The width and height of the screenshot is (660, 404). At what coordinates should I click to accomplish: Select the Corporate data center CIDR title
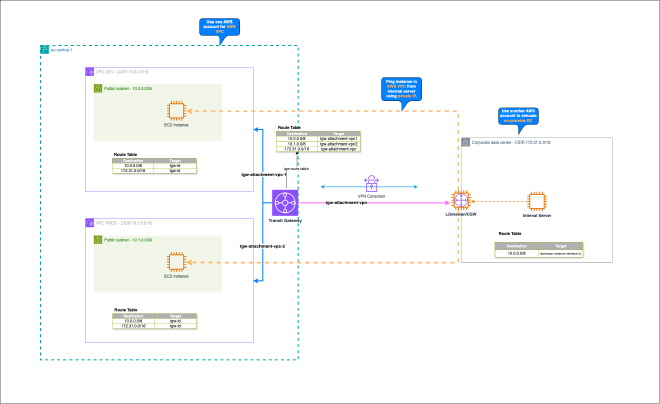point(511,143)
